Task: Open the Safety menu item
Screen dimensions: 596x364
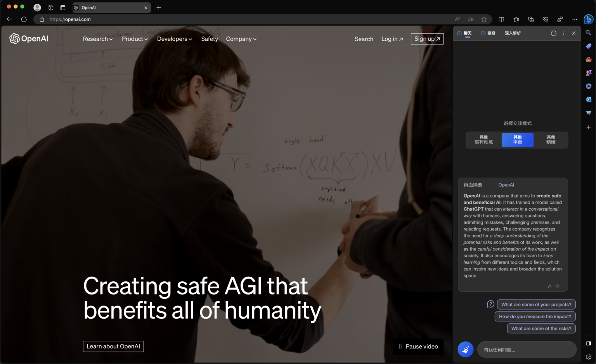Action: 209,39
